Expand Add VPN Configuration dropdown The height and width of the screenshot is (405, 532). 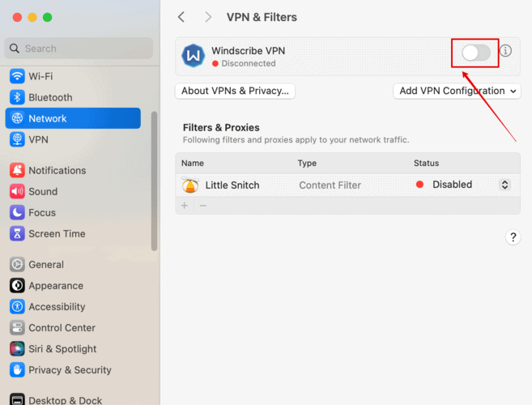point(457,91)
